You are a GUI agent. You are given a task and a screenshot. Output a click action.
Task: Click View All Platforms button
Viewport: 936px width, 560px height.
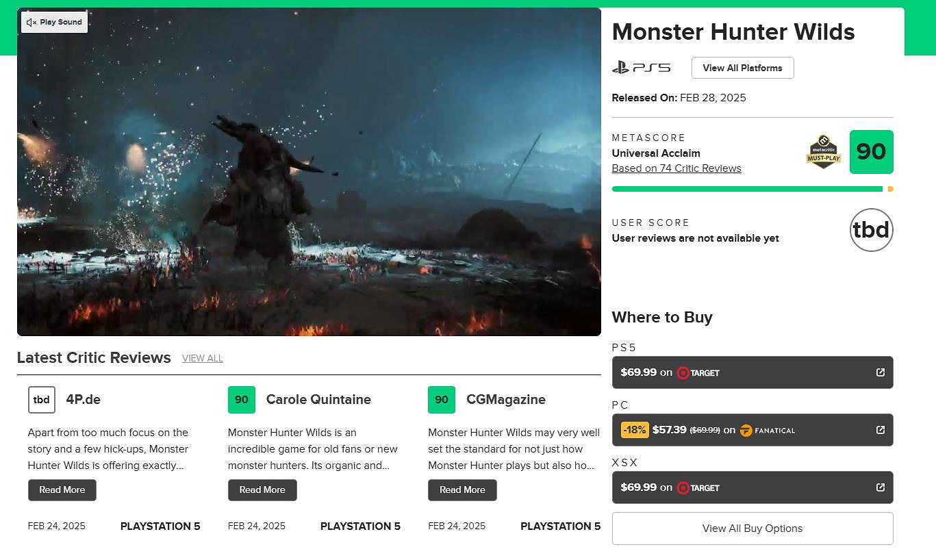click(742, 68)
